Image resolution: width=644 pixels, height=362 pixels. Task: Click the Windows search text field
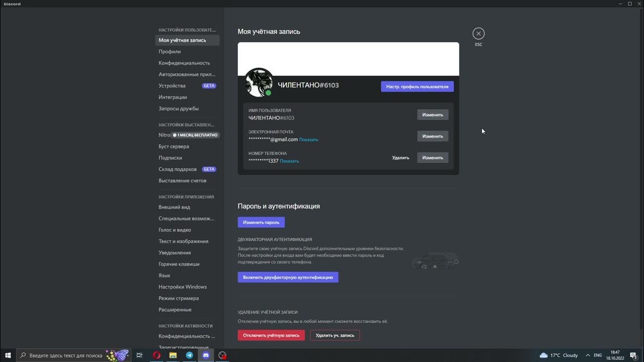[73, 355]
